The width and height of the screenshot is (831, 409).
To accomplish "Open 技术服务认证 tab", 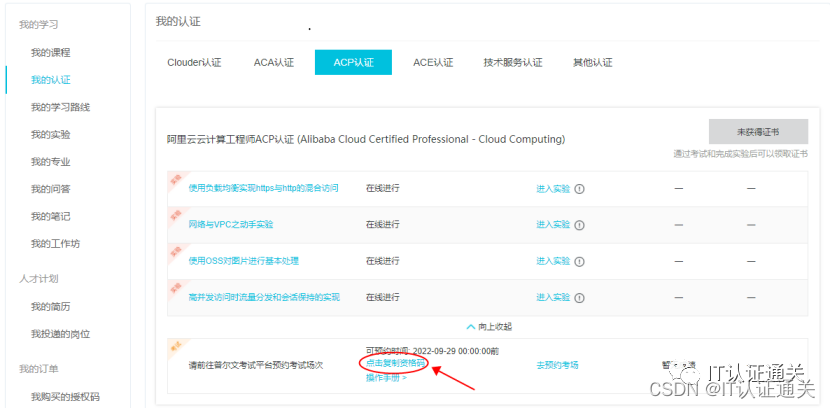I will coord(512,63).
